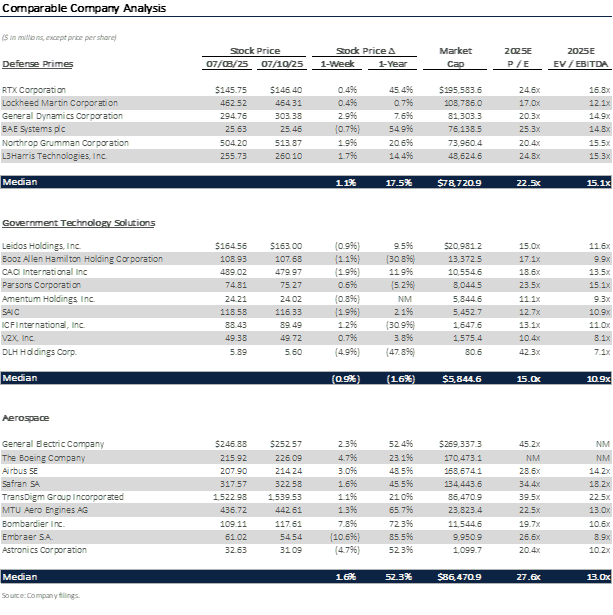This screenshot has height=615, width=613.
Task: Click Aerospace median market cap "$86,470.9"
Action: (459, 577)
